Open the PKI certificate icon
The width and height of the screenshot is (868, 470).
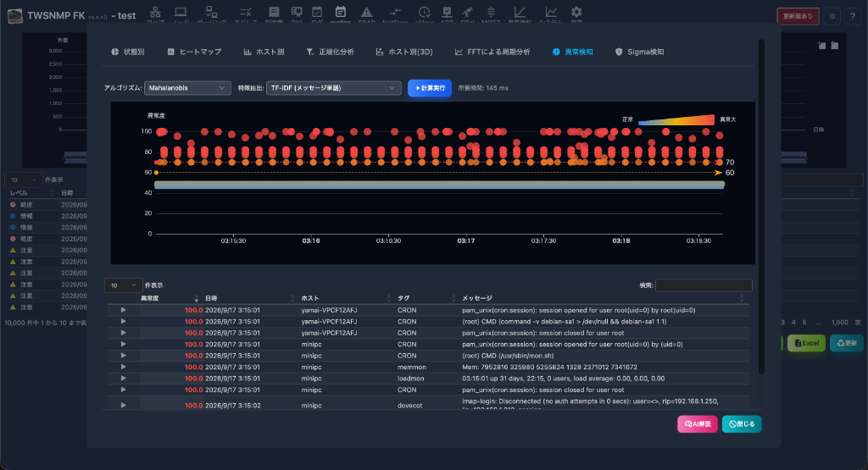297,12
